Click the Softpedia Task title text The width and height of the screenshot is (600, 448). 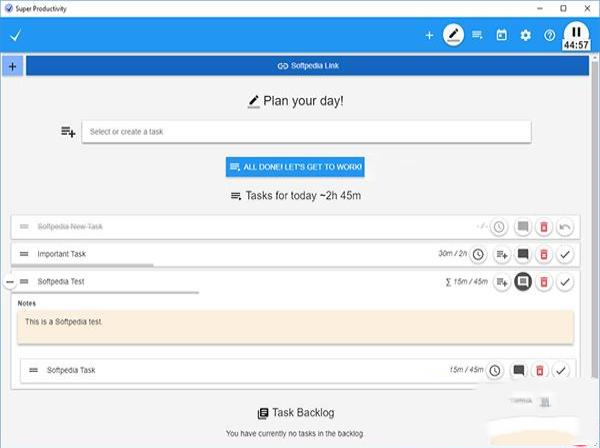pyautogui.click(x=71, y=370)
